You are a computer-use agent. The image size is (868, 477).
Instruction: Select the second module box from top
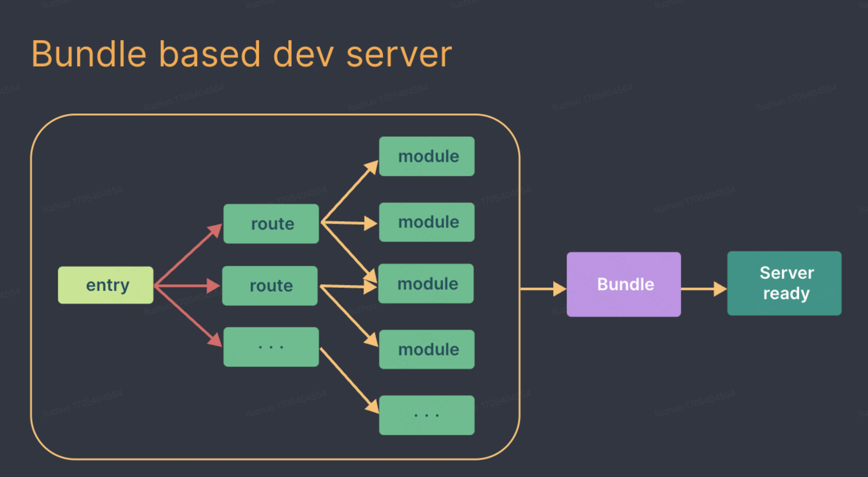pyautogui.click(x=427, y=222)
